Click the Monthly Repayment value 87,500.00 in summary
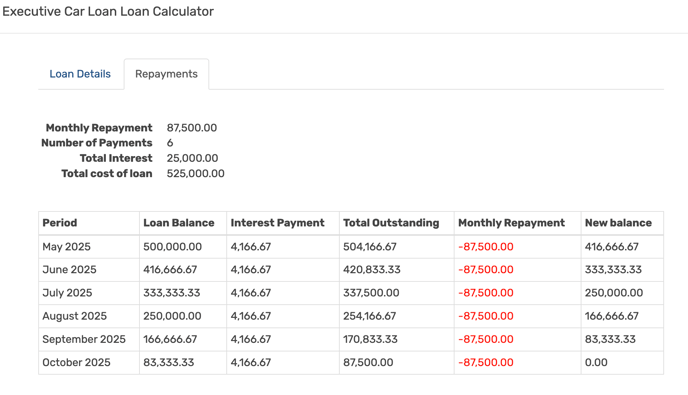The image size is (688, 395). 192,128
